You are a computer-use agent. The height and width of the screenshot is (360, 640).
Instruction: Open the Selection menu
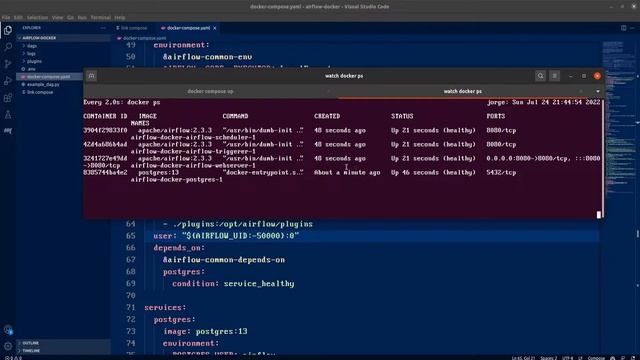point(38,18)
